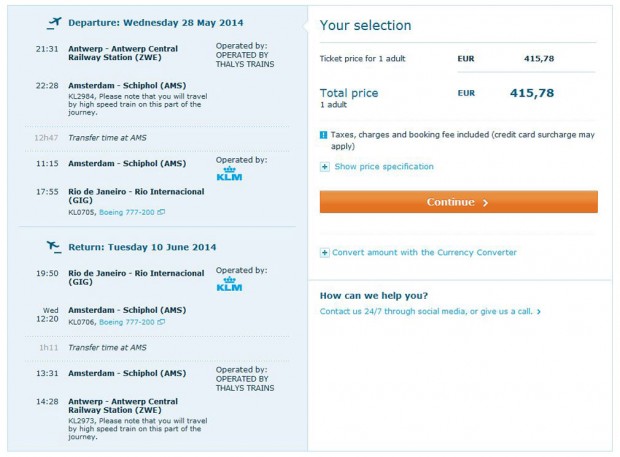Open the 'Show price specification' link
Screen dimensions: 620x457
point(384,167)
